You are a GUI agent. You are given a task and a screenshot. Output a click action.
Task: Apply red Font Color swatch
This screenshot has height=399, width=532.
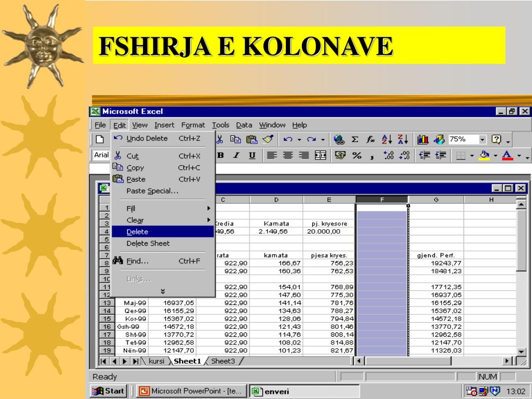[x=507, y=155]
